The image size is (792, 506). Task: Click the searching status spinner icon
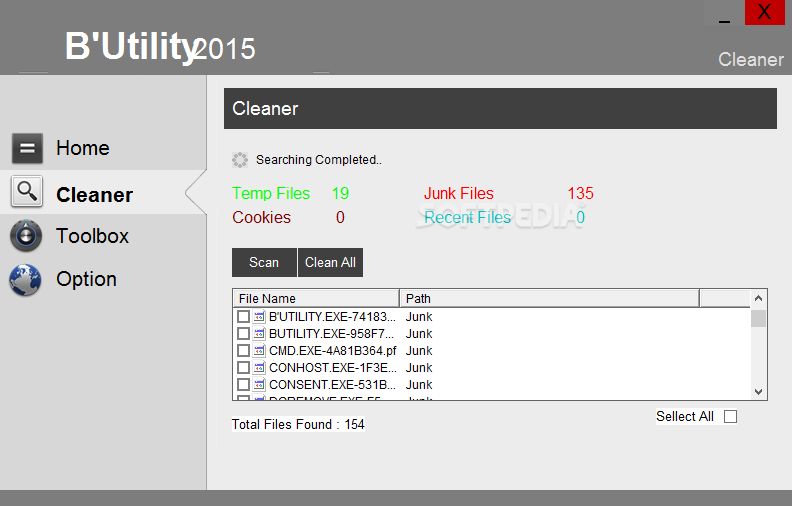click(x=240, y=160)
